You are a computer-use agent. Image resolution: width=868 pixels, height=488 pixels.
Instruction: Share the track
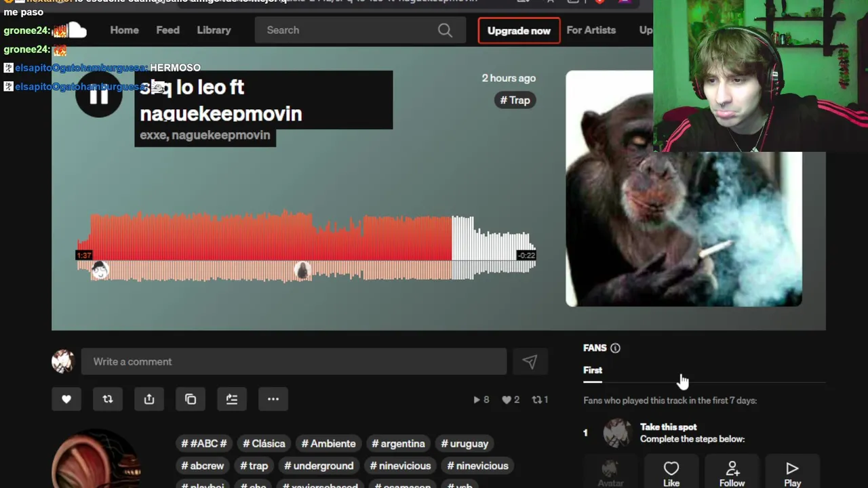point(149,399)
